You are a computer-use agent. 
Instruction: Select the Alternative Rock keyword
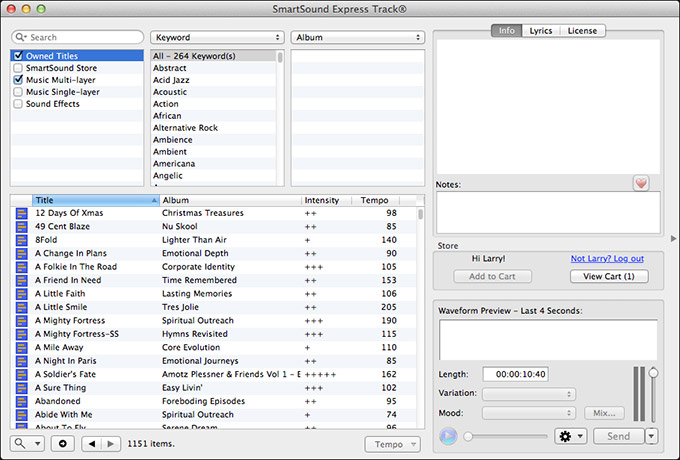(x=186, y=128)
